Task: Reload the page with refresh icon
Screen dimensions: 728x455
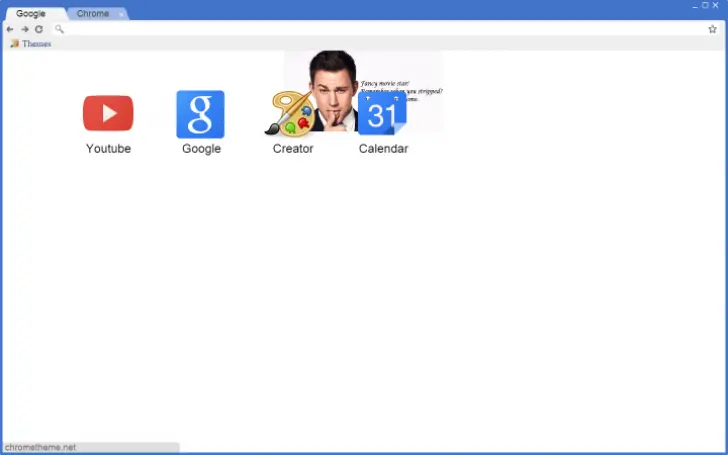Action: pyautogui.click(x=39, y=29)
